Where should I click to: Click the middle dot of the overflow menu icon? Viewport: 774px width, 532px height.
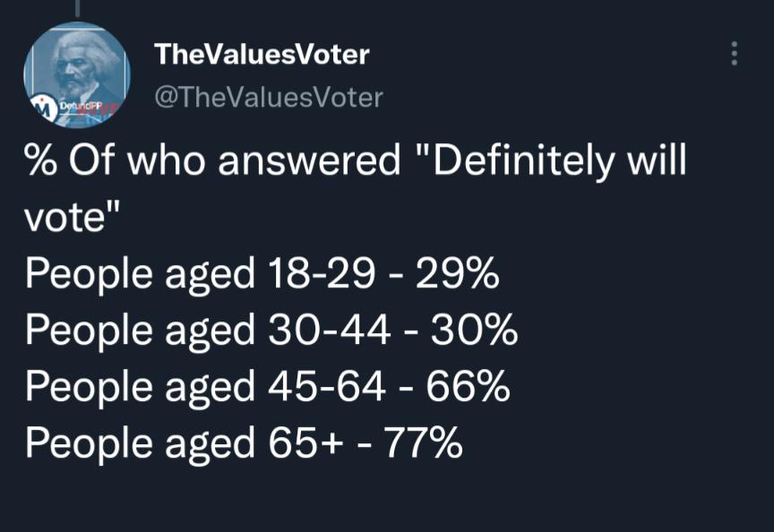735,52
